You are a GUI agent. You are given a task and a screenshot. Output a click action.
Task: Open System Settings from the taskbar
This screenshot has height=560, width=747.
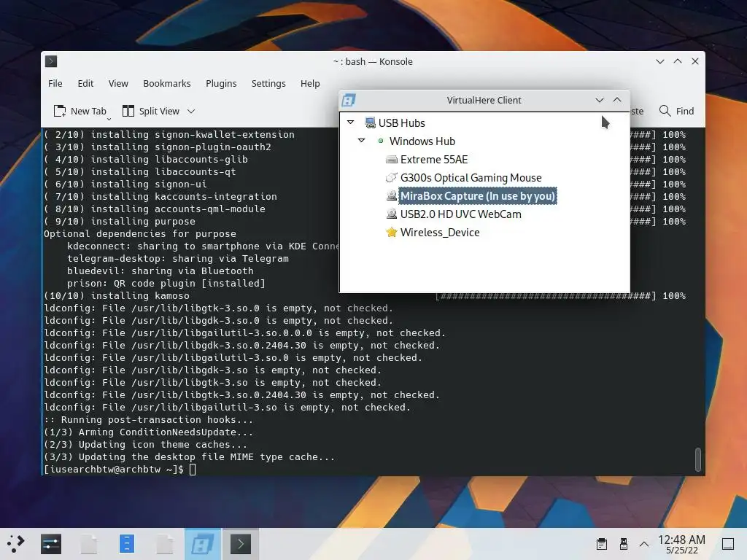51,544
